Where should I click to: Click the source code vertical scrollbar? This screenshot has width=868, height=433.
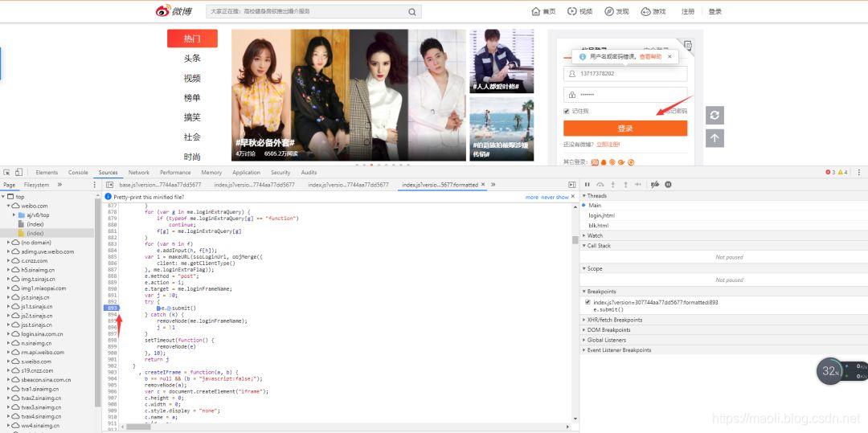click(x=575, y=240)
